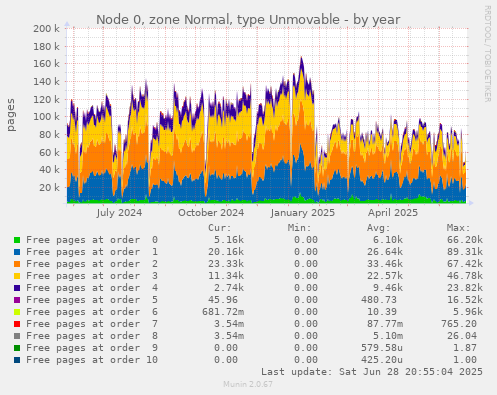Click the max value 46.78k
497x395 pixels.
pyautogui.click(x=465, y=276)
